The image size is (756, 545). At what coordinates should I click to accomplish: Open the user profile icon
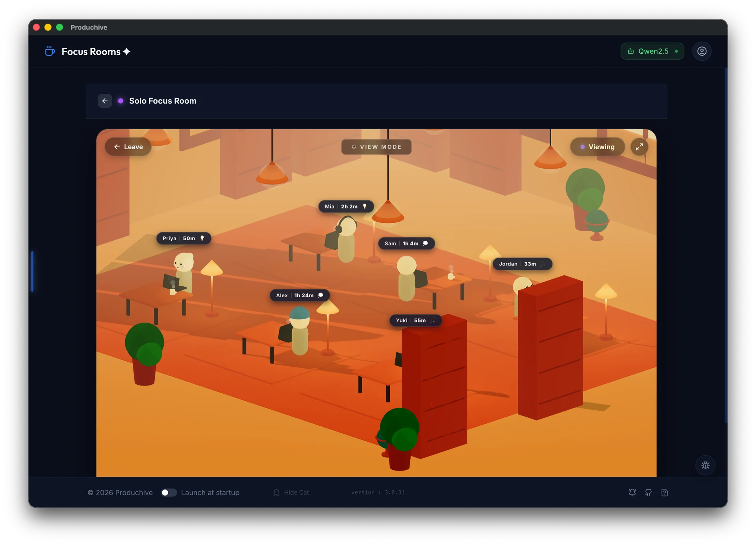pos(702,51)
